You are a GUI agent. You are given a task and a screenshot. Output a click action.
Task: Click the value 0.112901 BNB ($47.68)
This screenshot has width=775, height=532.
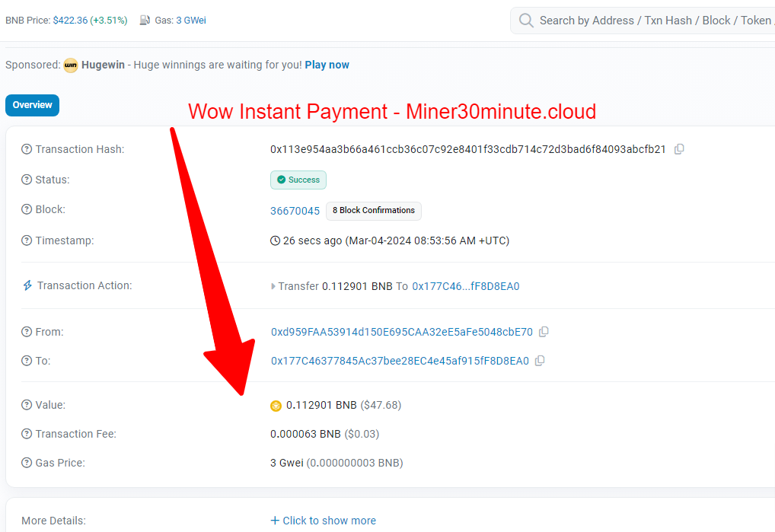[343, 405]
